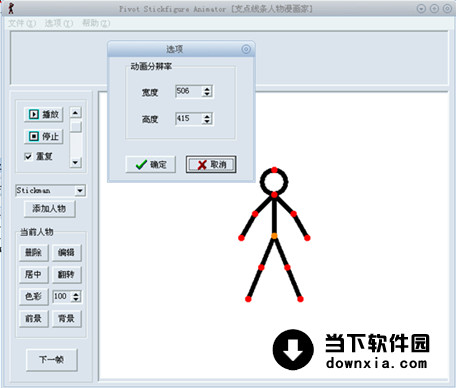This screenshot has height=388, width=456.
Task: Click the 编辑 edit button
Action: pos(67,252)
